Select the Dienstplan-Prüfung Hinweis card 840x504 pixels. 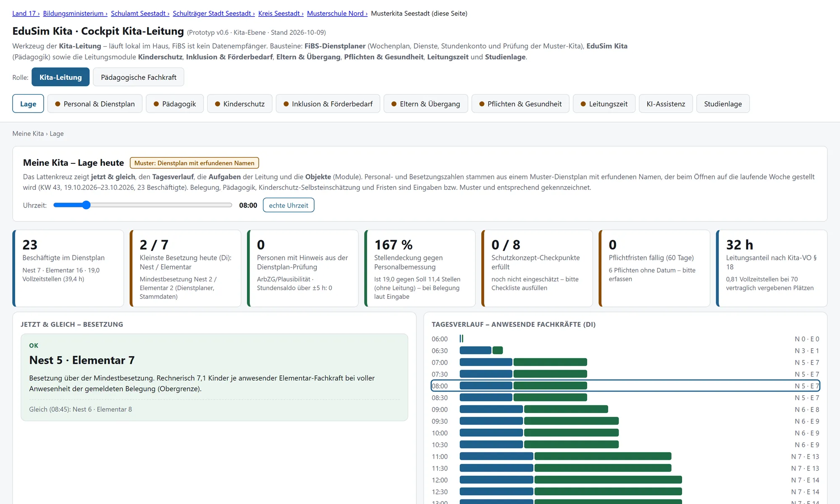(302, 268)
